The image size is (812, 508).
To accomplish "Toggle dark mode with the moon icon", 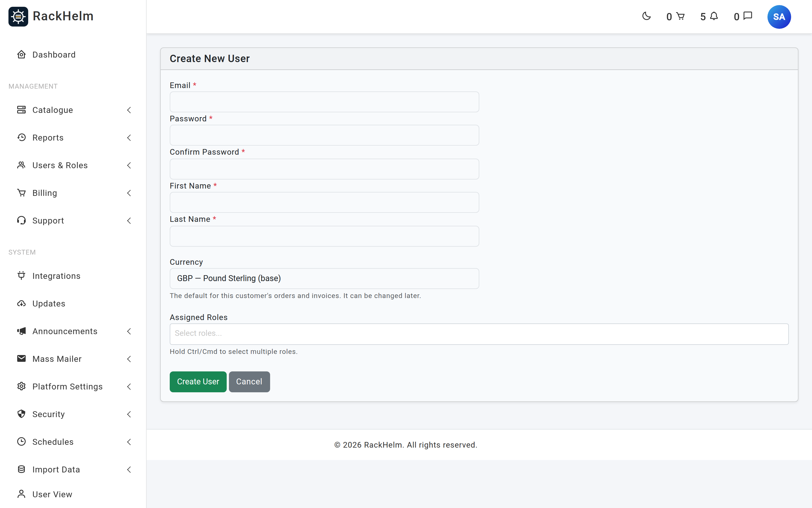I will tap(646, 16).
